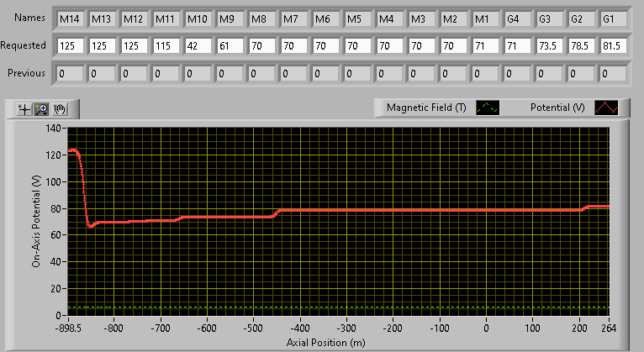Viewport: 644px width, 352px height.
Task: Edit Requested value 71 under G4
Action: pos(517,46)
